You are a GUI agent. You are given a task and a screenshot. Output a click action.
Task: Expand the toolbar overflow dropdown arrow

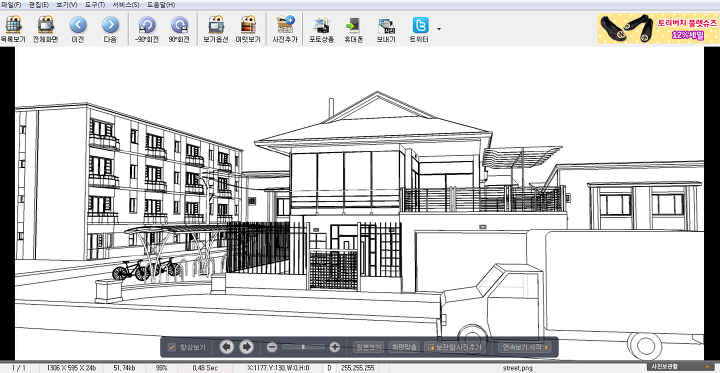click(x=439, y=28)
